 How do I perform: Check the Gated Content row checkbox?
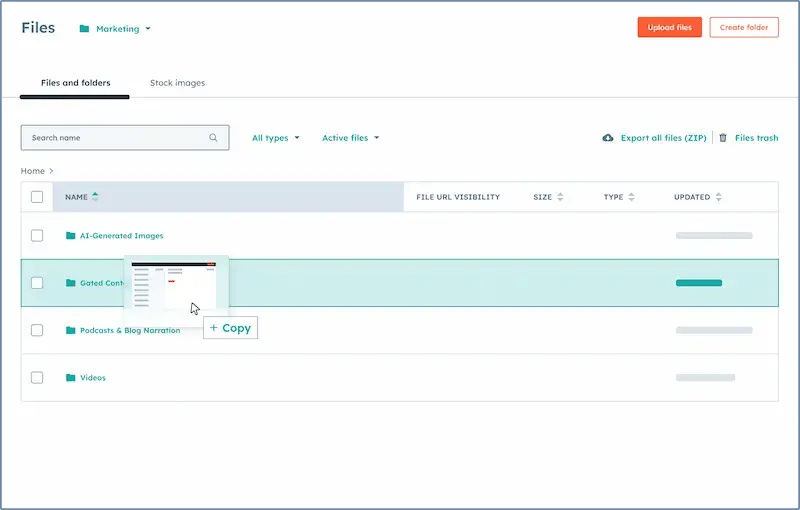pos(37,283)
